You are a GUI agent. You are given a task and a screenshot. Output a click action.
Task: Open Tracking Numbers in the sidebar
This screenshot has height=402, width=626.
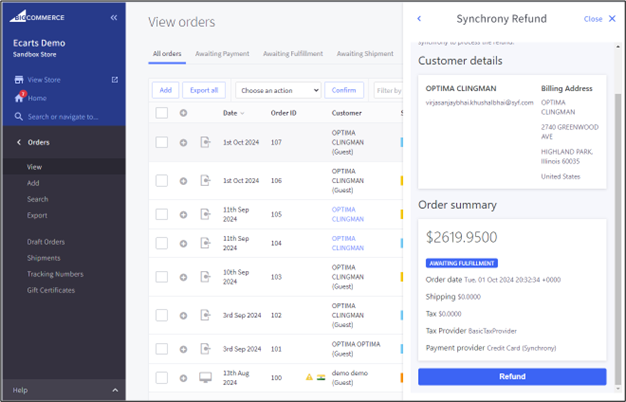coord(55,274)
